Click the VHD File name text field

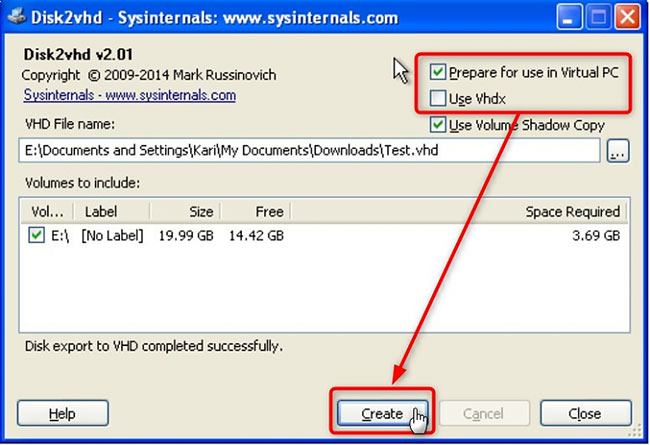click(x=309, y=150)
